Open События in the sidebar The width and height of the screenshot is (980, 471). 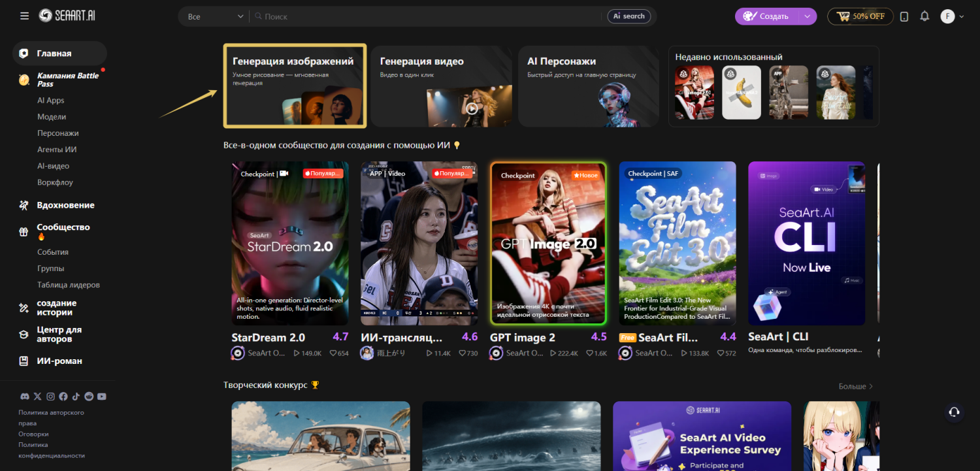tap(53, 252)
